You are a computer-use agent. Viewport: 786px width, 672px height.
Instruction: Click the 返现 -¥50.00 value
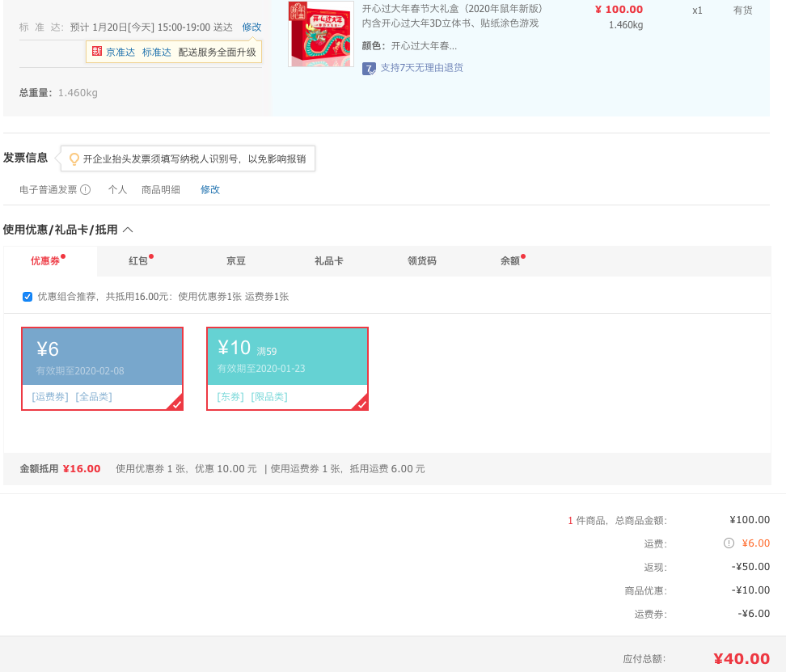[x=750, y=567]
